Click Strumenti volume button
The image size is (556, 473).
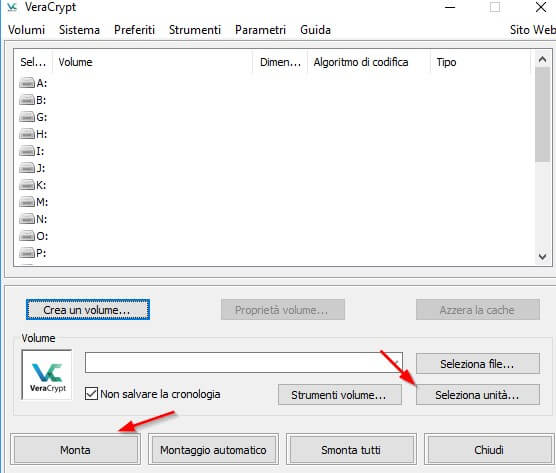pos(340,395)
